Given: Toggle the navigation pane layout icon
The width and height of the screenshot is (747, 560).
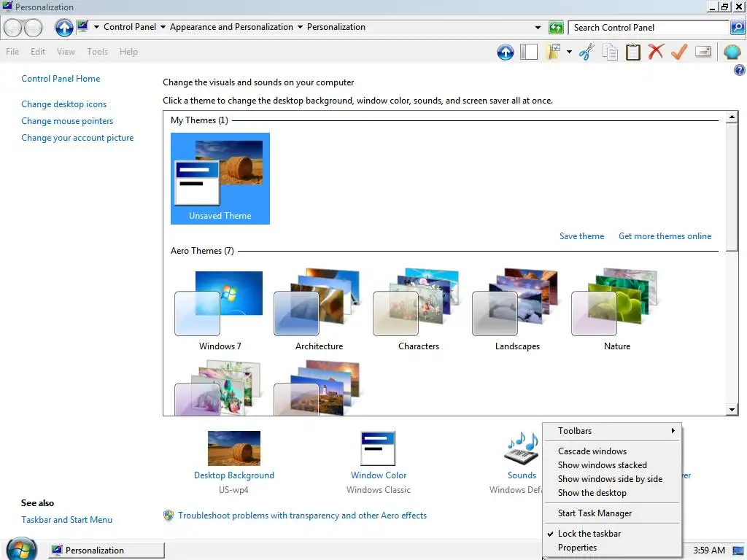Looking at the screenshot, I should pyautogui.click(x=529, y=52).
